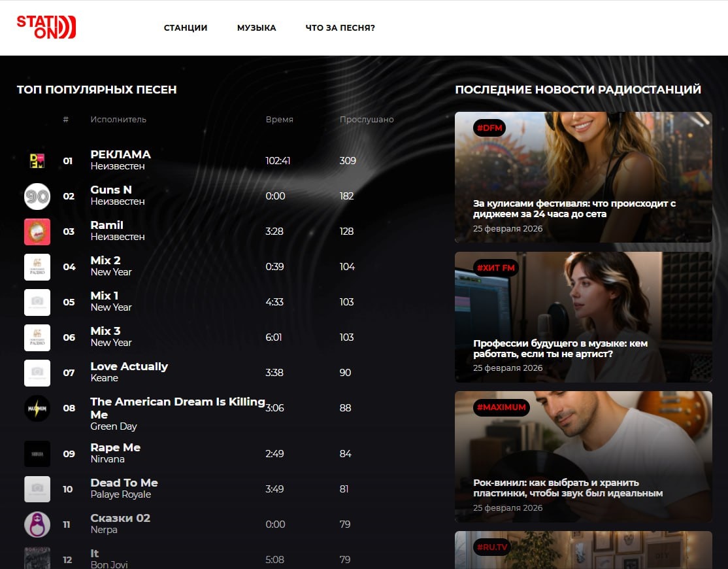Click the song title Mix 2
728x569 pixels.
pyautogui.click(x=105, y=260)
